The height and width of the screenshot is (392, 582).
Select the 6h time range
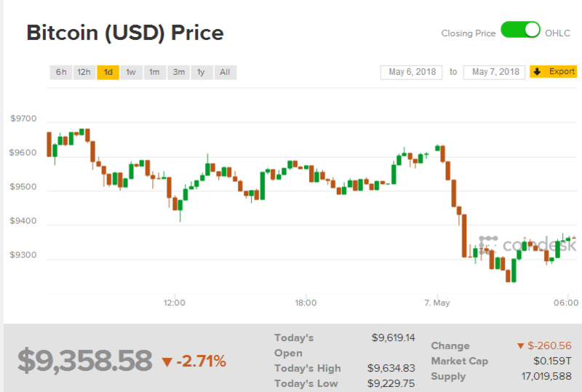click(61, 72)
